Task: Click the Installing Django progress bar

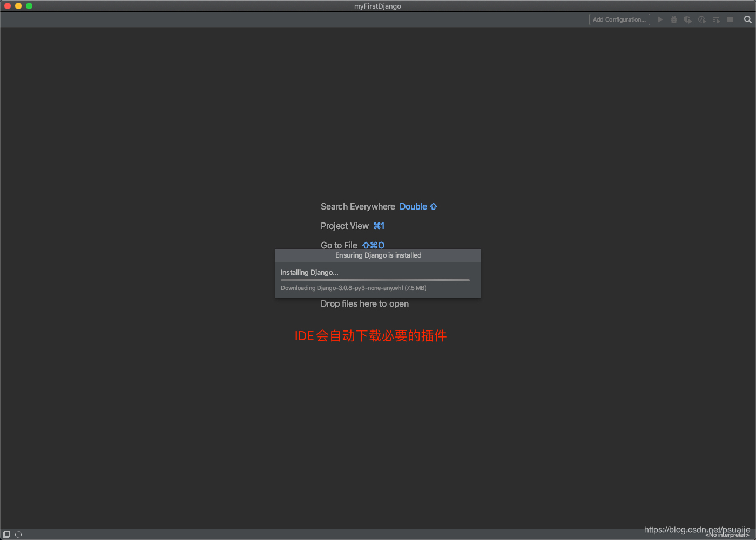Action: 375,280
